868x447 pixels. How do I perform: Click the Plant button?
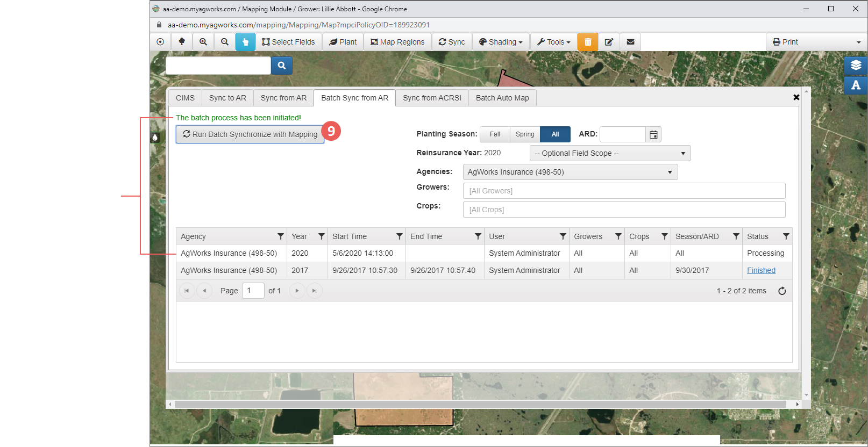[x=343, y=42]
